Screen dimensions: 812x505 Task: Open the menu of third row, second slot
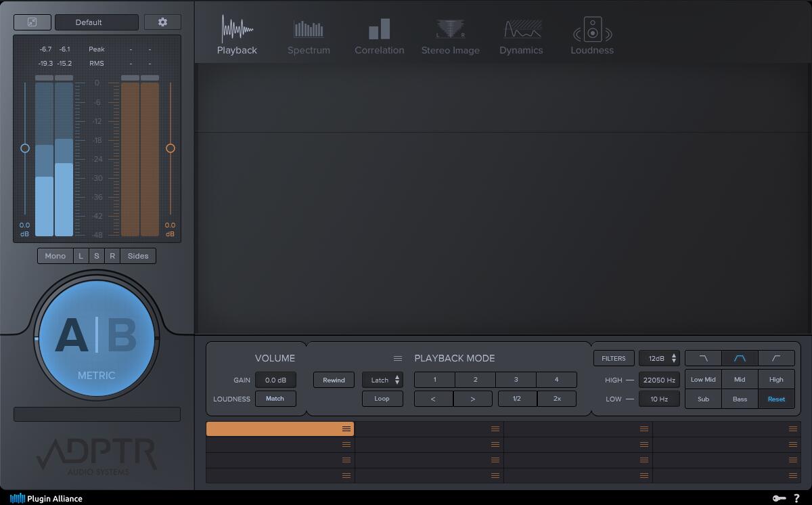coord(495,460)
